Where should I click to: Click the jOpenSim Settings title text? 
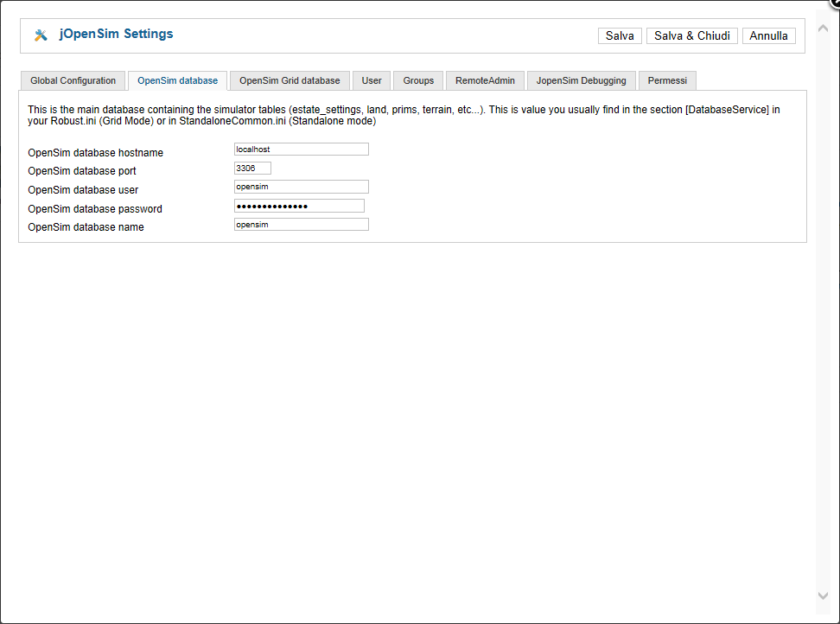(x=117, y=34)
